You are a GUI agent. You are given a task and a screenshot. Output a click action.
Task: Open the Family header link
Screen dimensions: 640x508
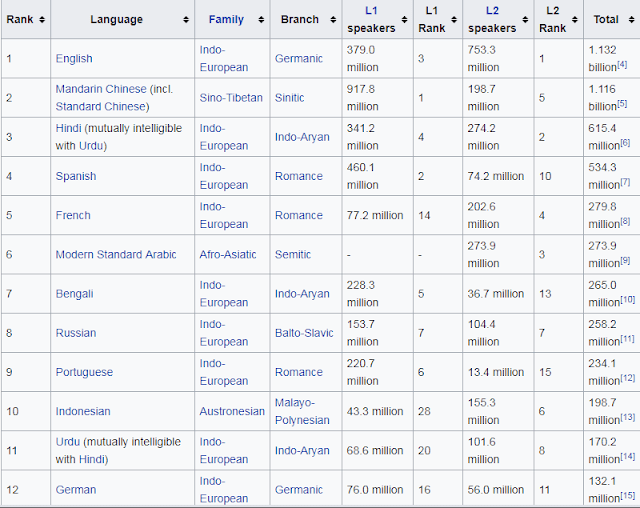pos(226,19)
